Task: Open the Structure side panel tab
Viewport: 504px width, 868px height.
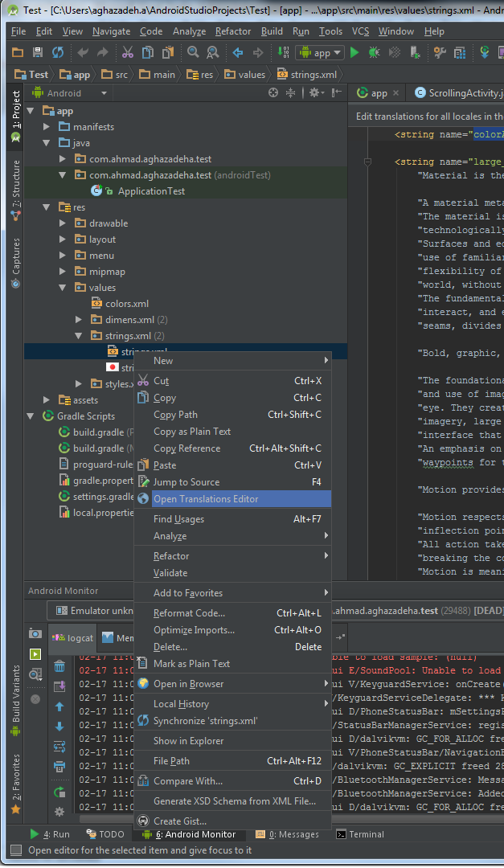Action: coord(15,190)
